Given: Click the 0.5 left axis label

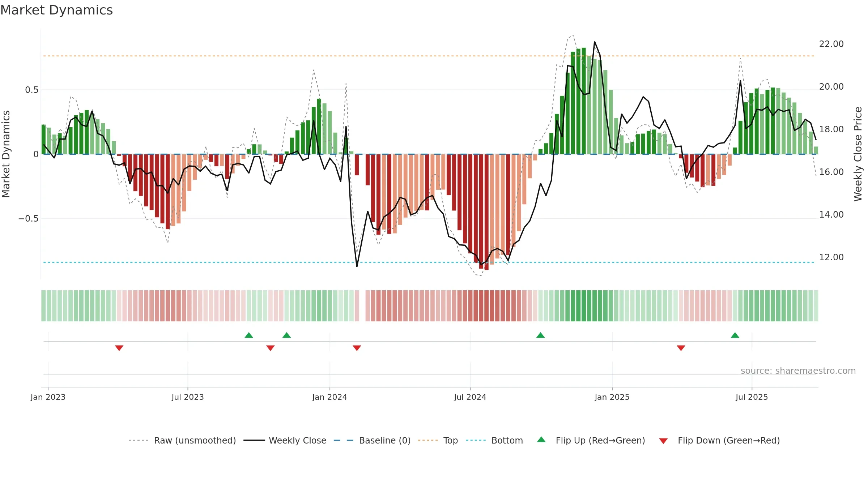Looking at the screenshot, I should coord(32,90).
